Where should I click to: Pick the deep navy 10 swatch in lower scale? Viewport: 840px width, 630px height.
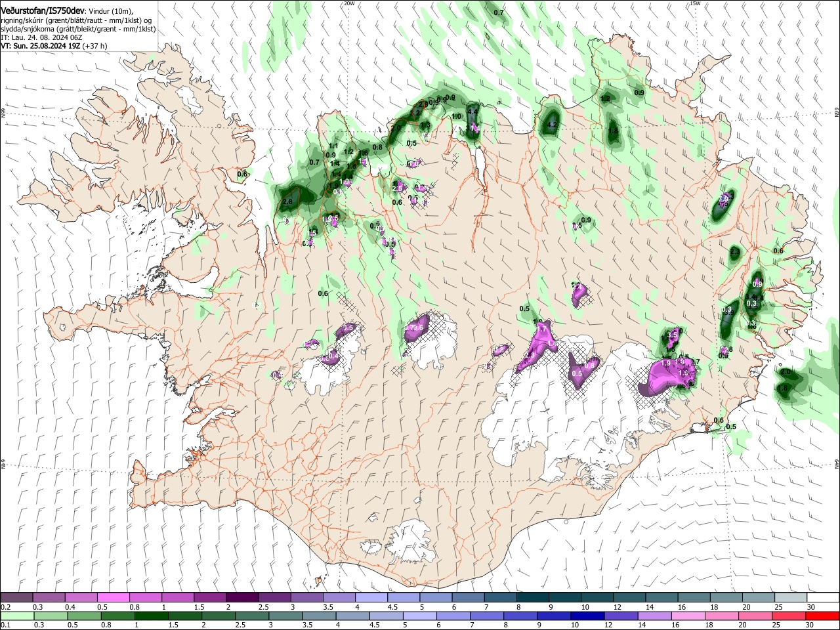587,616
